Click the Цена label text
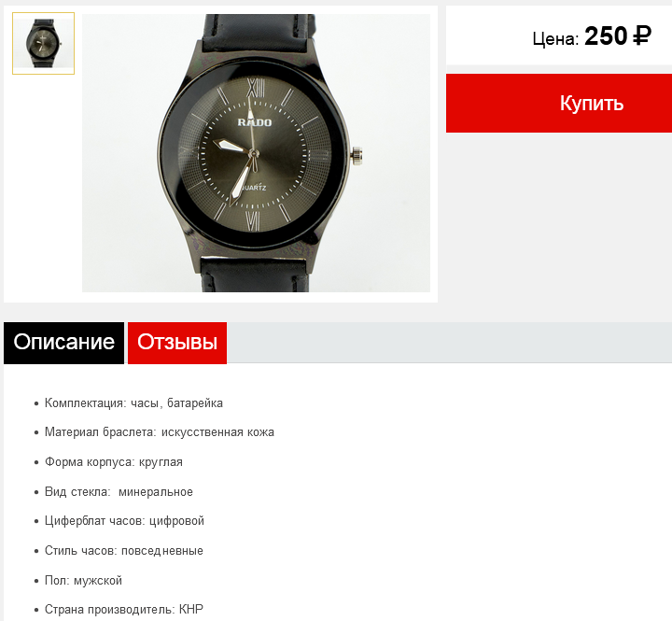The height and width of the screenshot is (621, 672). pos(555,39)
